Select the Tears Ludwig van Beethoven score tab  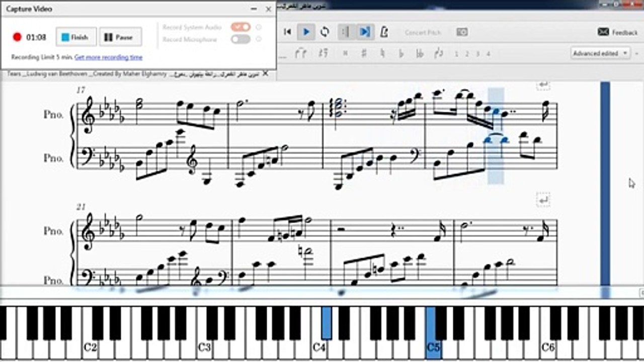click(133, 74)
